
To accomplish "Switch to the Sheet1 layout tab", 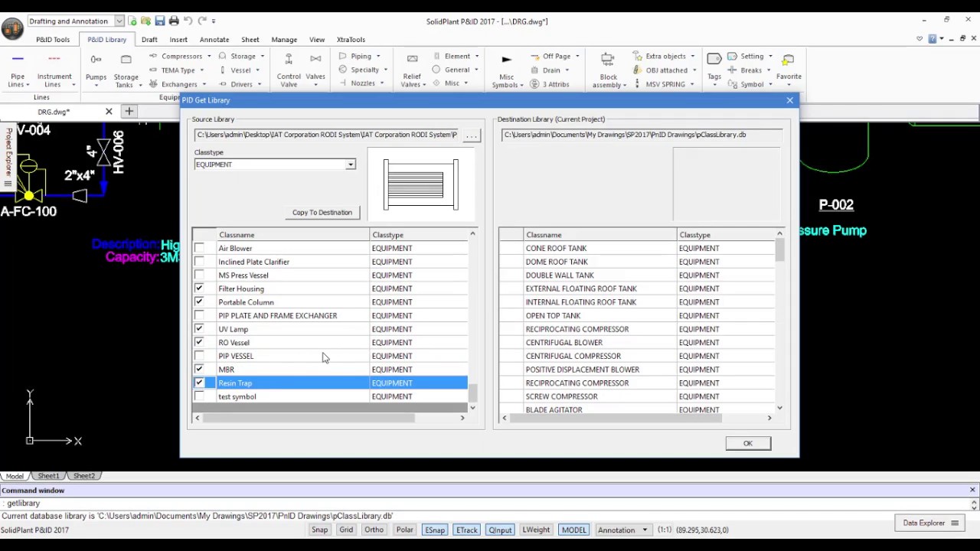I will point(48,476).
